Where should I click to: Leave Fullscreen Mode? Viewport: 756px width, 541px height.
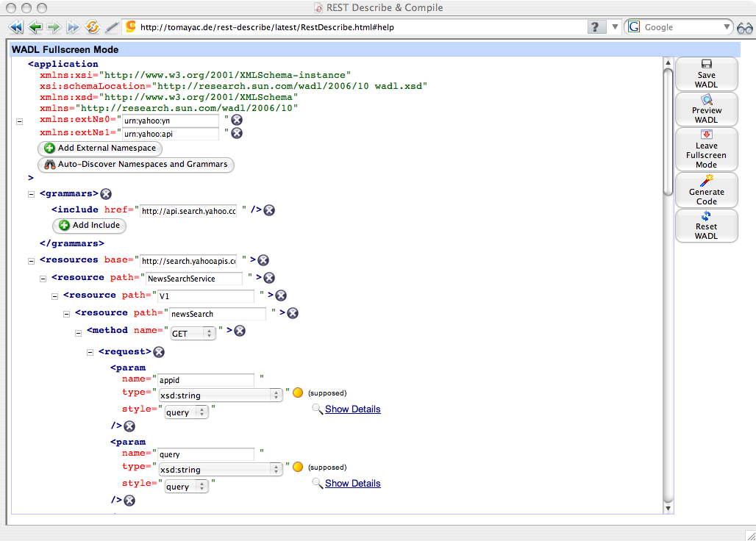(706, 149)
